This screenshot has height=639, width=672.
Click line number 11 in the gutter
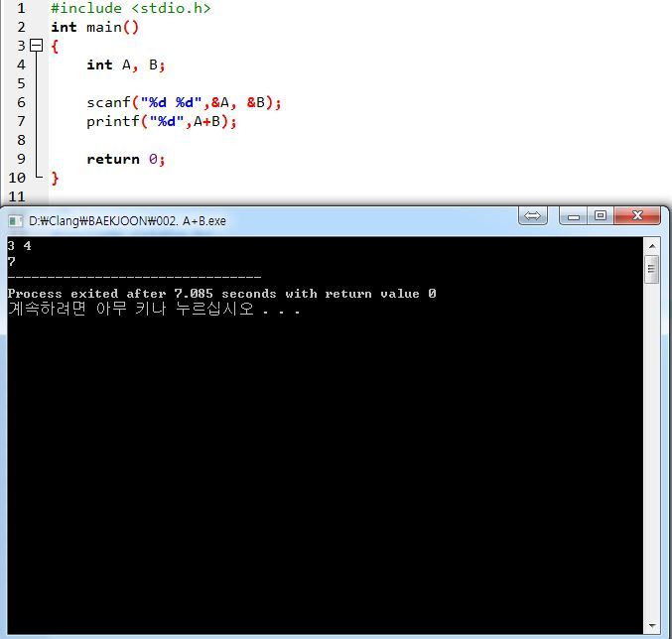tap(17, 196)
